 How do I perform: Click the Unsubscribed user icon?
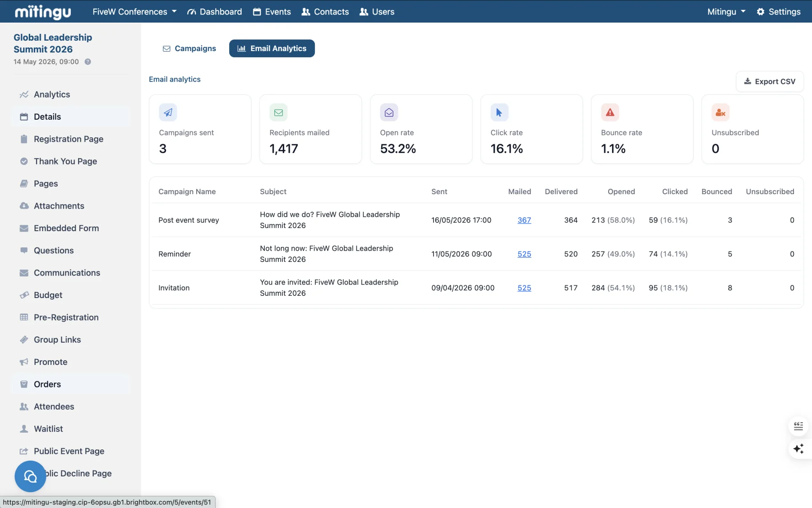[x=720, y=112]
